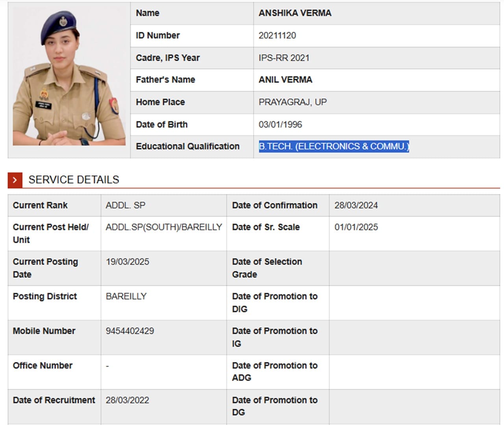Screen dimensions: 504x425
Task: Click the Current Rank label
Action: point(40,205)
